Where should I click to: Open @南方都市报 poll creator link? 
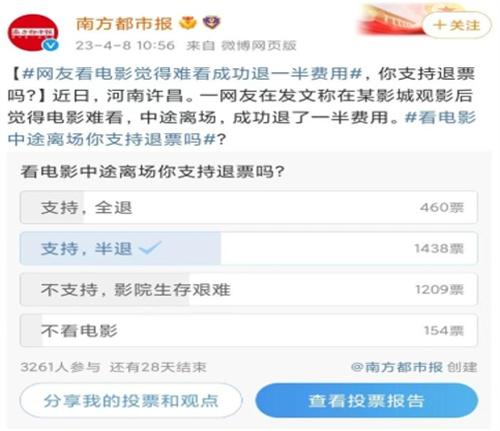397,367
